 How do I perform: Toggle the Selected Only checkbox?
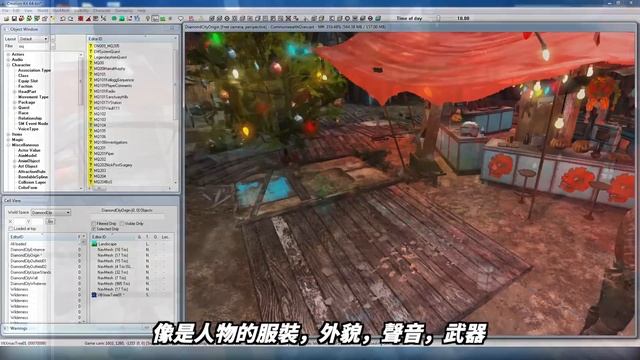coord(94,229)
